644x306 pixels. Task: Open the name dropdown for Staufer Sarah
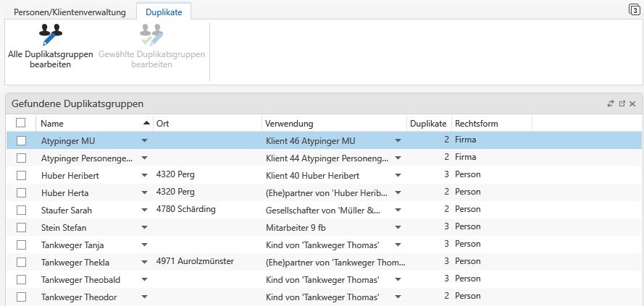point(144,211)
